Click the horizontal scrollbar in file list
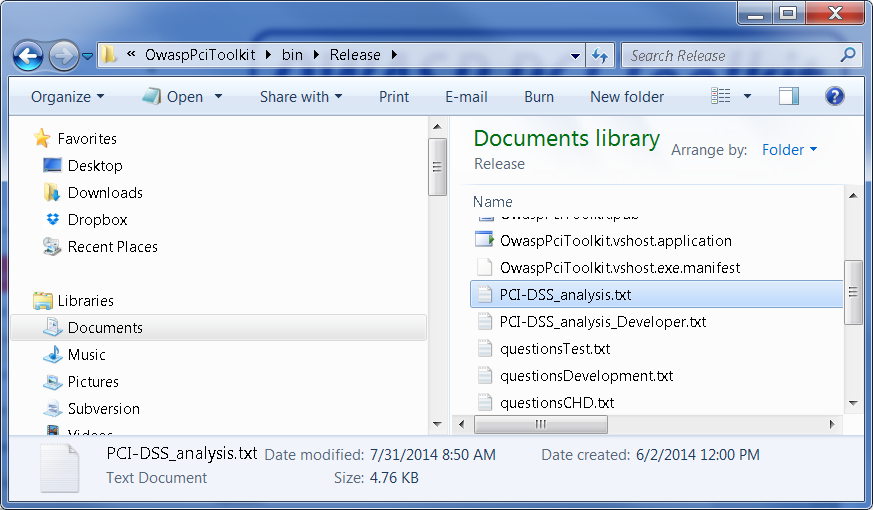Viewport: 873px width, 510px height. point(540,425)
